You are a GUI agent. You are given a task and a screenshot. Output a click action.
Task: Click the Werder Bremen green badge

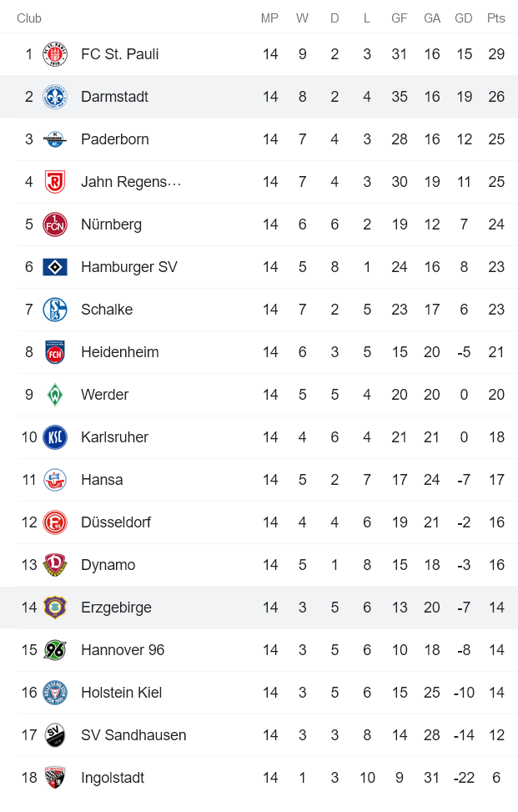(x=54, y=395)
